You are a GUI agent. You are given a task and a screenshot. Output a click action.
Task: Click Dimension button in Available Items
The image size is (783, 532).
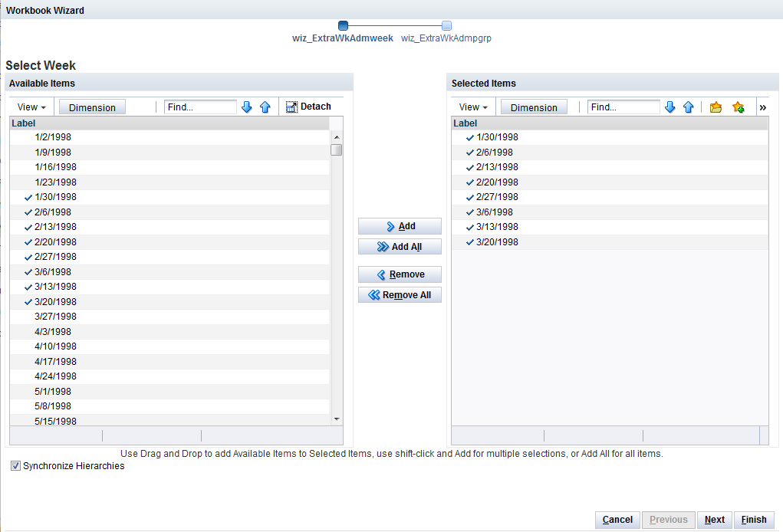click(x=92, y=107)
